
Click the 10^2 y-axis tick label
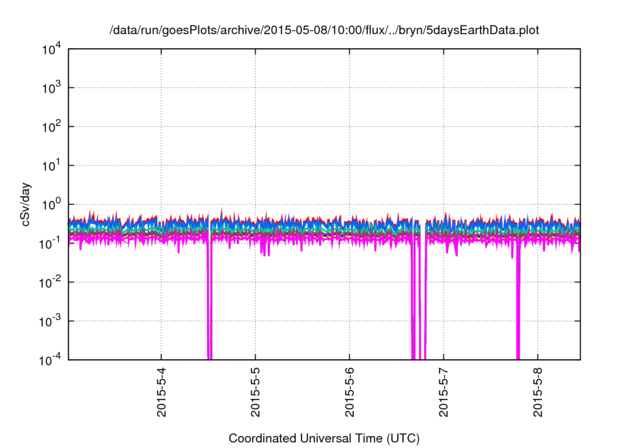click(51, 126)
